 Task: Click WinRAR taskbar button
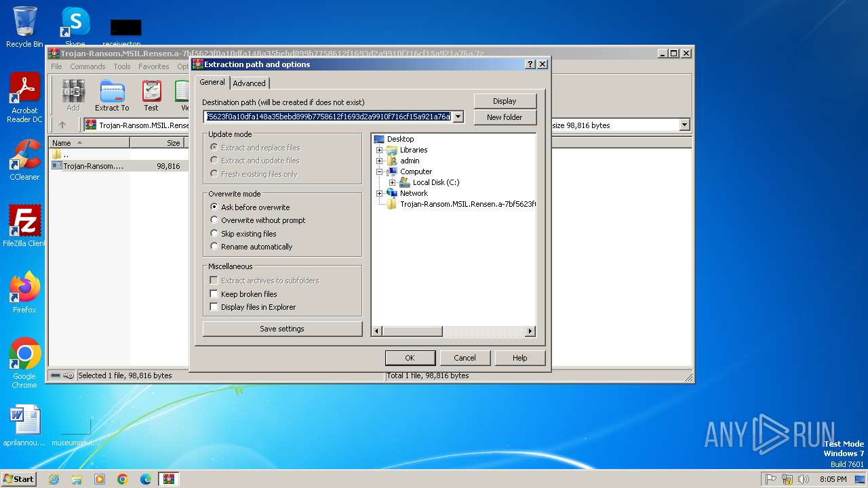pyautogui.click(x=169, y=479)
